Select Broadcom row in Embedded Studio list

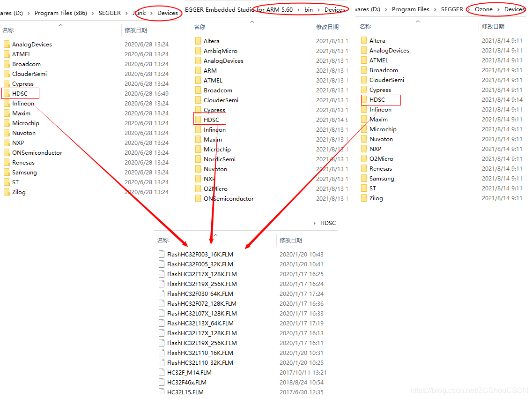point(271,90)
